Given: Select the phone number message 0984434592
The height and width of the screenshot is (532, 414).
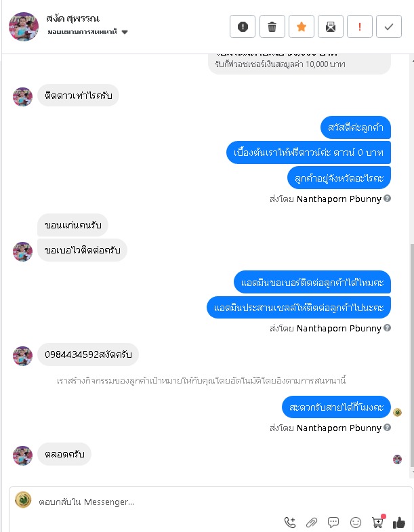Looking at the screenshot, I should coord(88,354).
